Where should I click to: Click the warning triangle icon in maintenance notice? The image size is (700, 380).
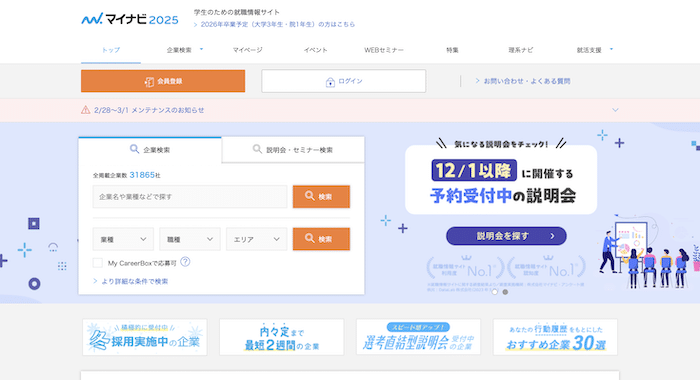85,110
